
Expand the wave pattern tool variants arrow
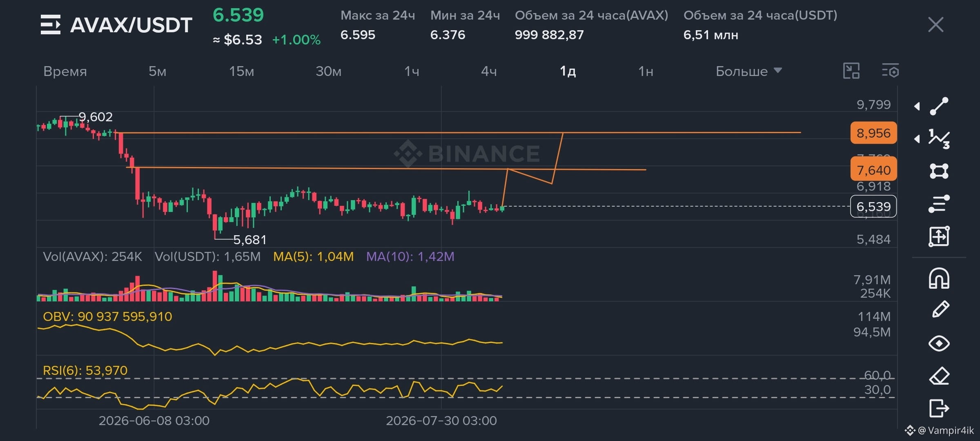click(917, 139)
